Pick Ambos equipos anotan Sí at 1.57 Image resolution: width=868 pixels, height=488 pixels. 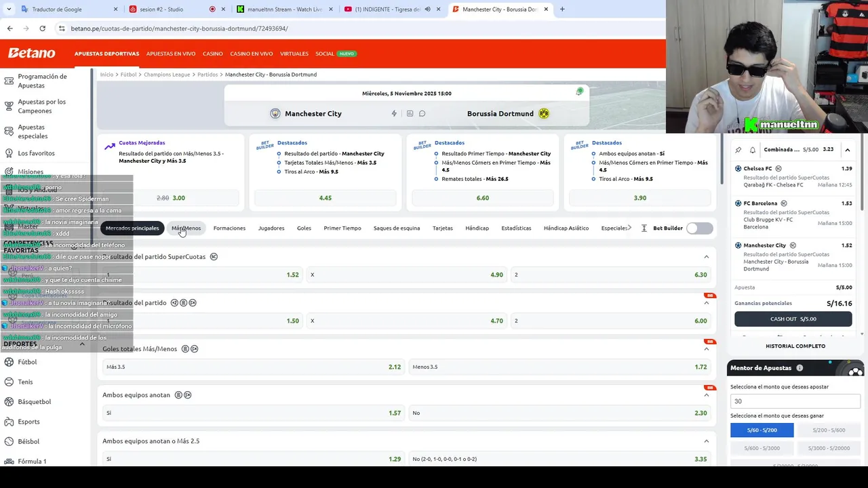254,413
